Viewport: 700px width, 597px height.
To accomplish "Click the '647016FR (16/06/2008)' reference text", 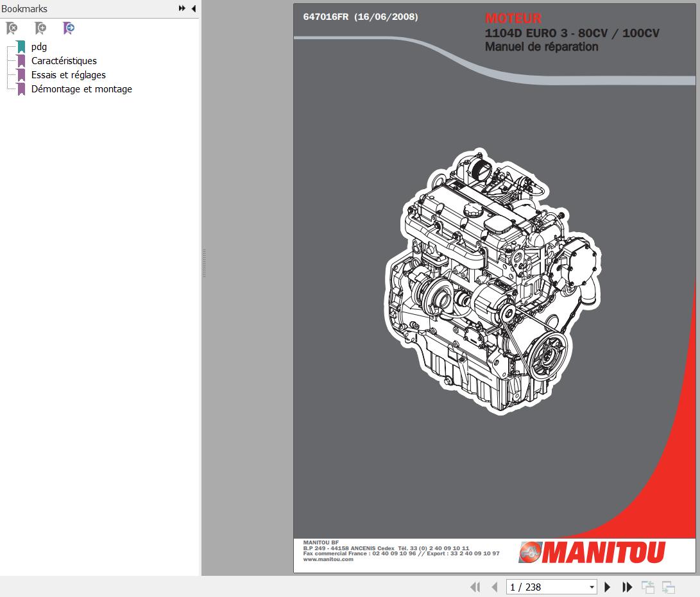I will [361, 17].
